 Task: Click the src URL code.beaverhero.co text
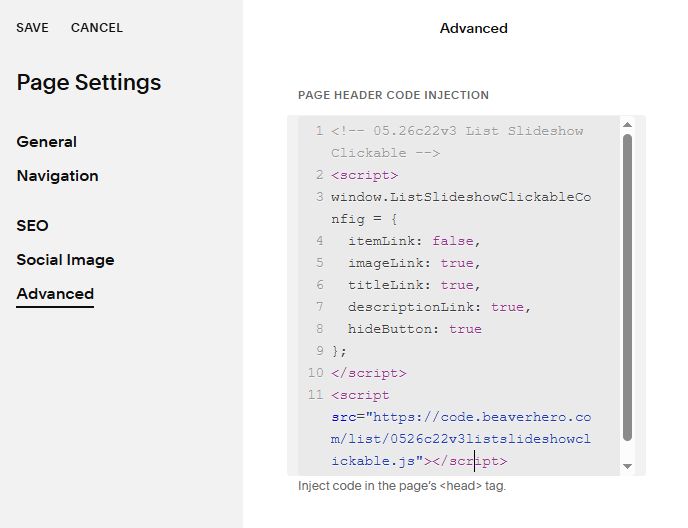[516, 417]
